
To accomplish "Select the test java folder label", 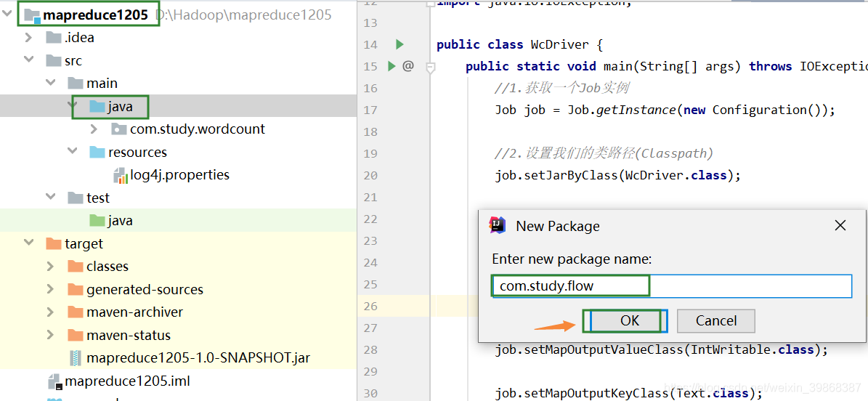I will (120, 220).
